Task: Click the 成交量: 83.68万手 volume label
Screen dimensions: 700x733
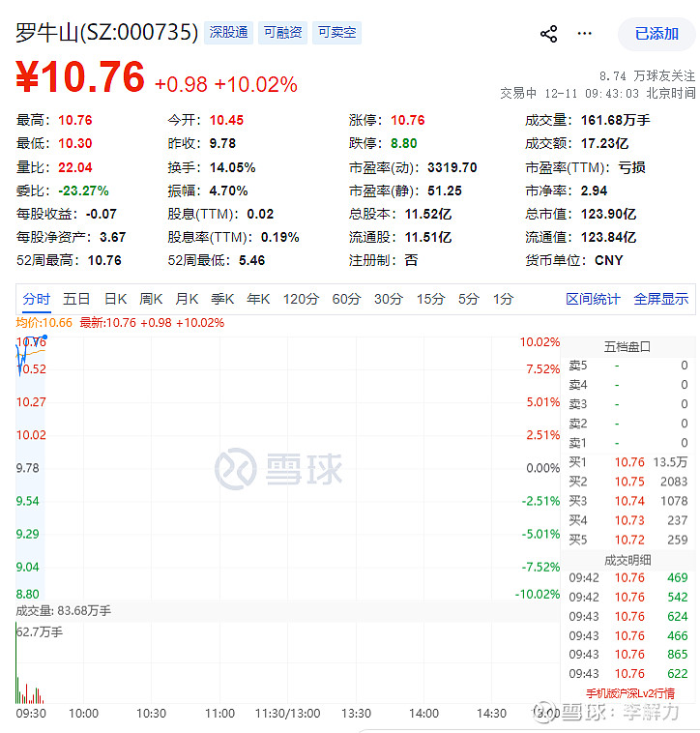Action: pyautogui.click(x=64, y=610)
